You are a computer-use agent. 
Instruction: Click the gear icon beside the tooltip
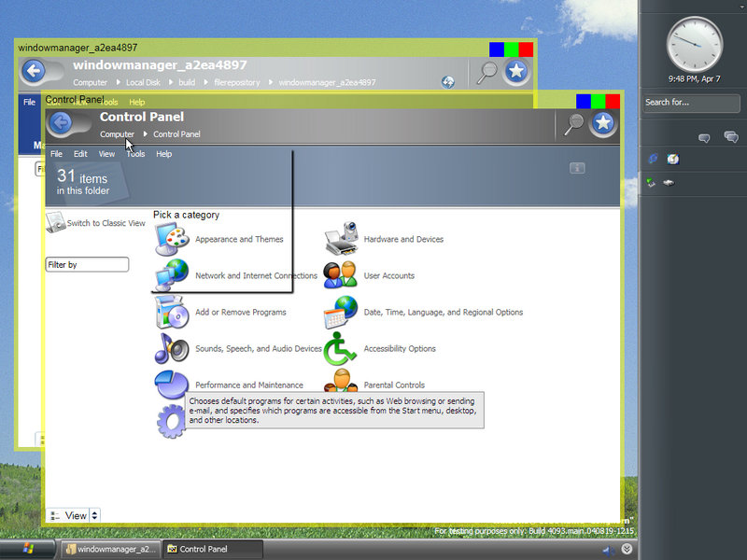pyautogui.click(x=172, y=421)
